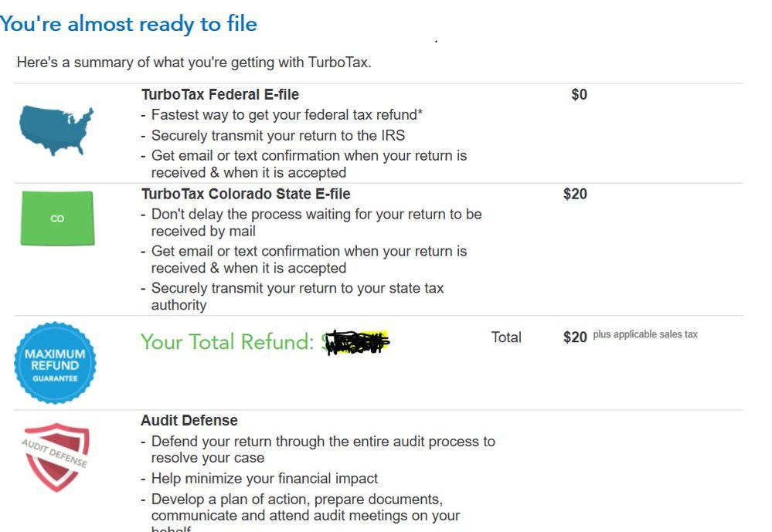Click the summary of what you're getting sentence
Screen dimensions: 772x532
[194, 63]
